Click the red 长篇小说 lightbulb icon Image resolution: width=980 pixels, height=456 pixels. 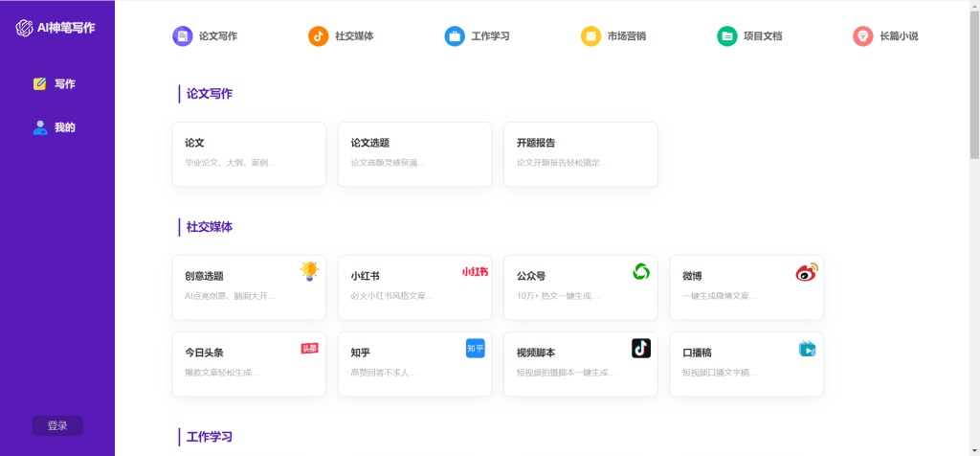click(x=863, y=36)
